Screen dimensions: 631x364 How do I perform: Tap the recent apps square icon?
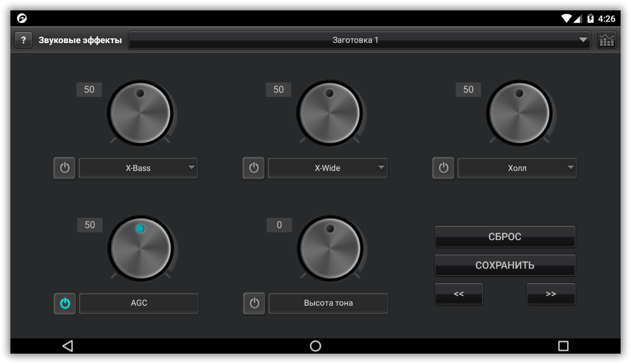(x=563, y=346)
